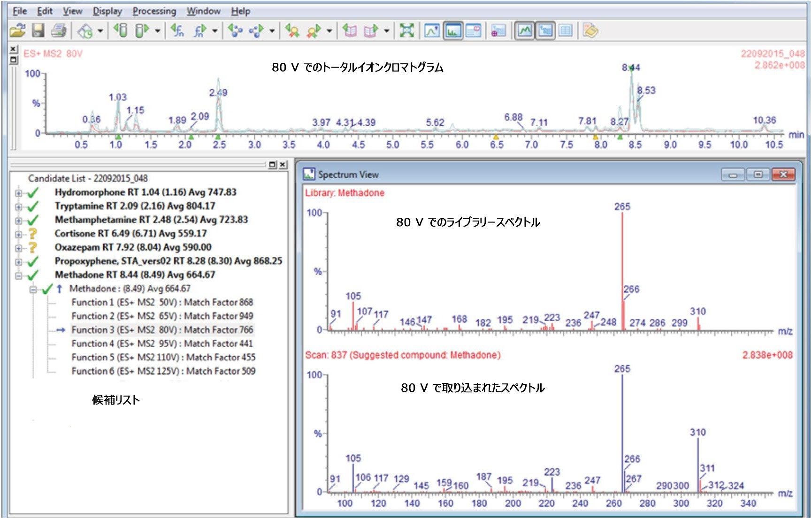
Task: Select Function 4 (ES+ MS2 95V) row
Action: (x=162, y=343)
